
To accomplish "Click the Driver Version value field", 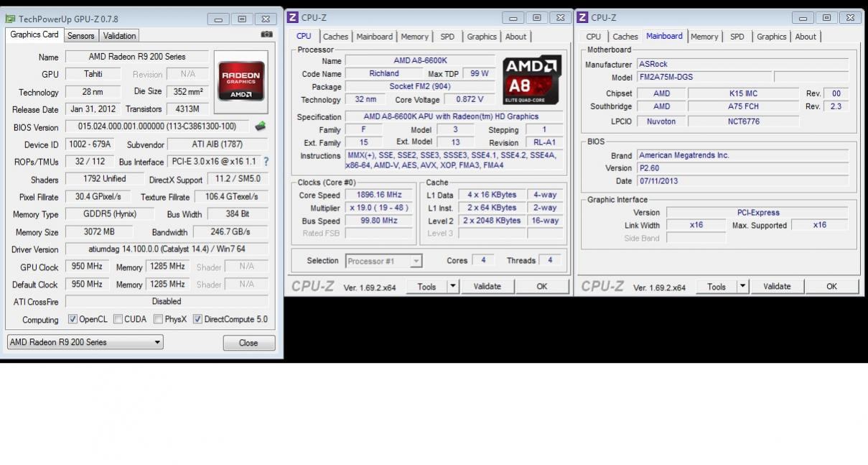I will coord(167,249).
